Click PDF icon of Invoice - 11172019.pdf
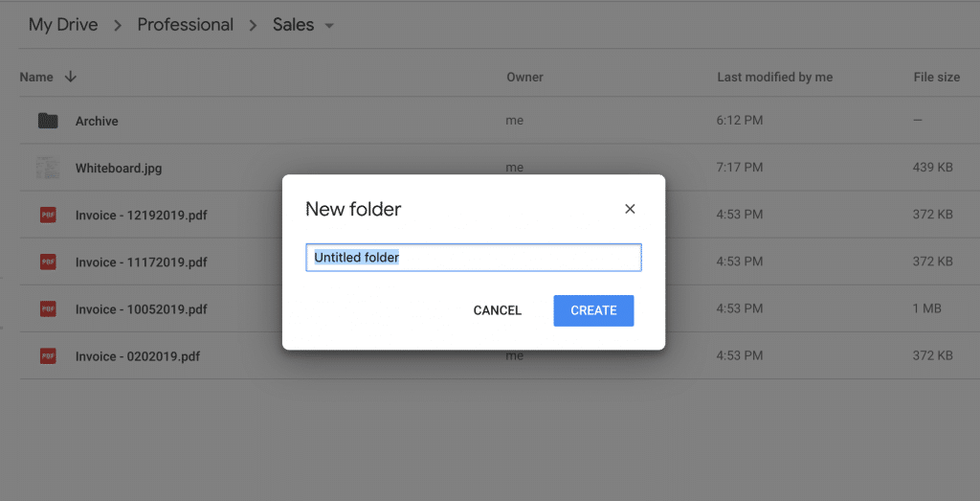This screenshot has height=501, width=980. click(x=48, y=262)
